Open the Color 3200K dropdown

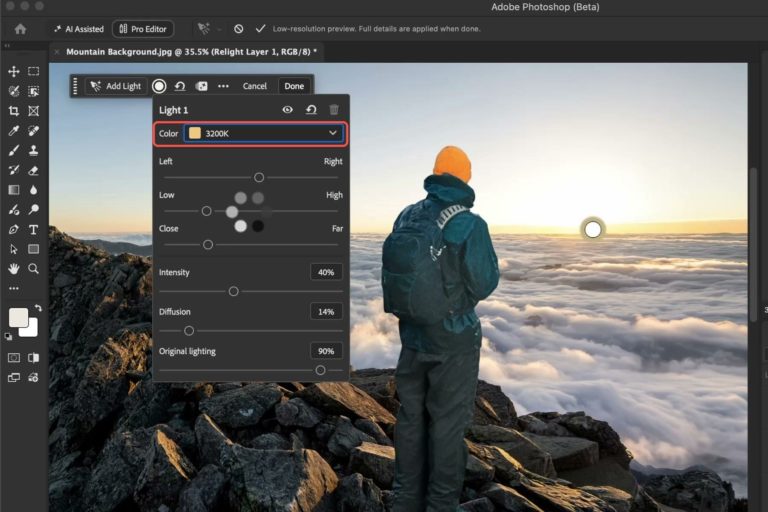coord(264,133)
